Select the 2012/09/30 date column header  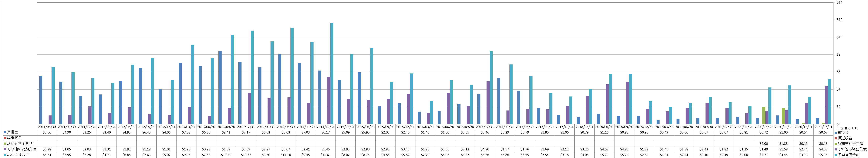[x=146, y=127]
